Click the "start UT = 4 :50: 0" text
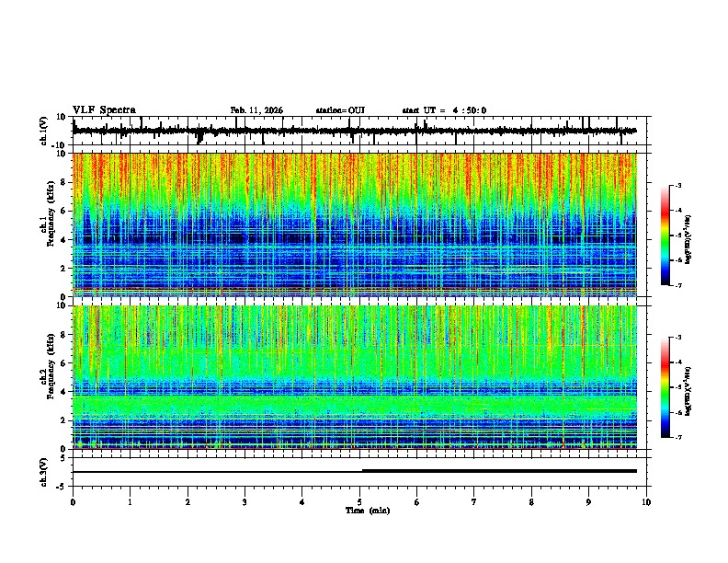The width and height of the screenshot is (728, 563). tap(444, 110)
